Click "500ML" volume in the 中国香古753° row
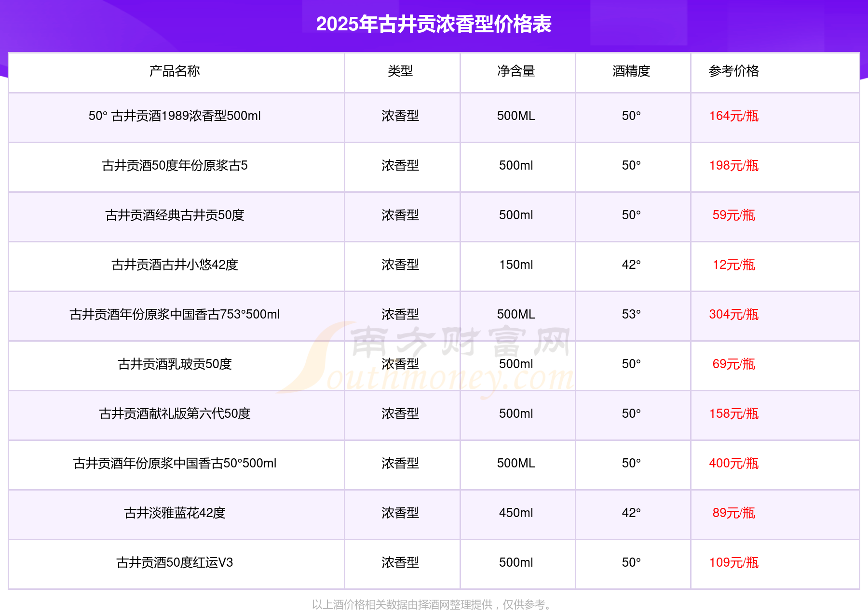This screenshot has height=612, width=868. tap(516, 315)
